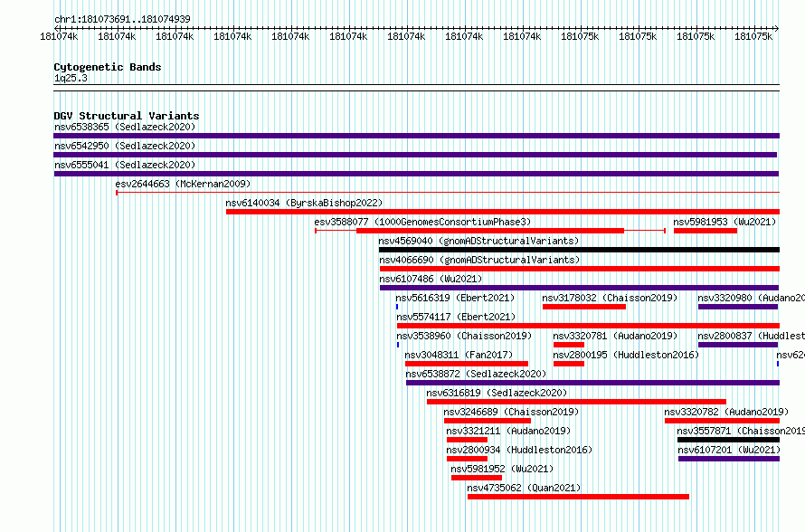This screenshot has height=532, width=805.
Task: Click the nsv3178032 (Chaisson2019) label
Action: click(x=610, y=298)
